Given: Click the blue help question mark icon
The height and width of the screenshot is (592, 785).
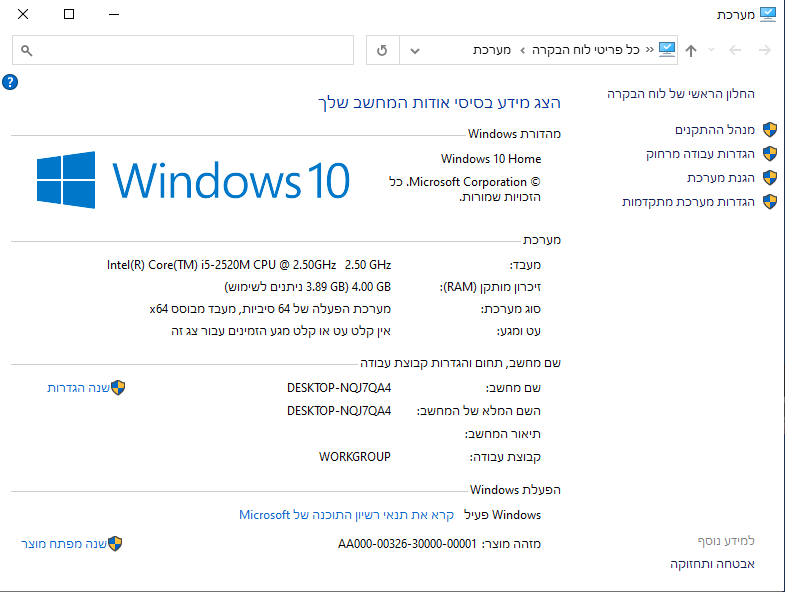Looking at the screenshot, I should tap(10, 82).
